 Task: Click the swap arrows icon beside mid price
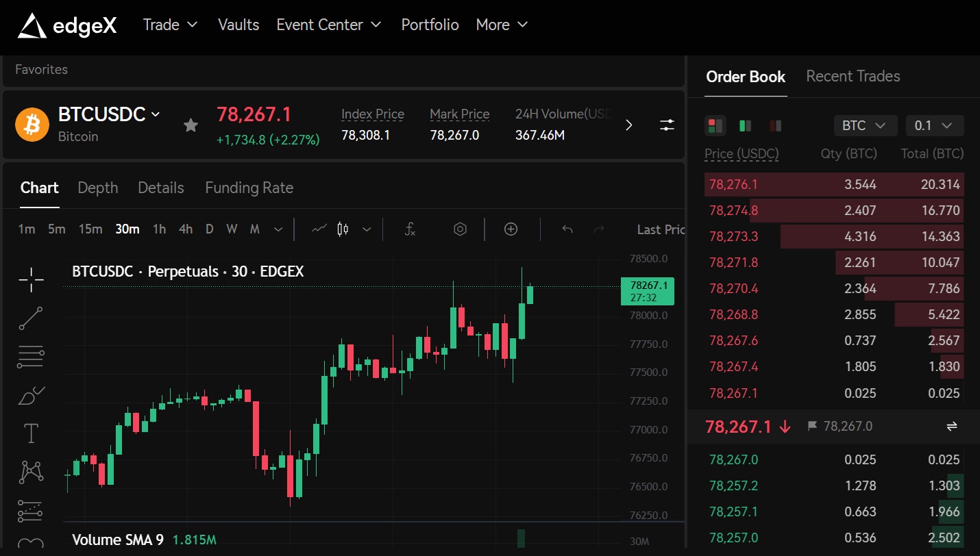click(951, 427)
